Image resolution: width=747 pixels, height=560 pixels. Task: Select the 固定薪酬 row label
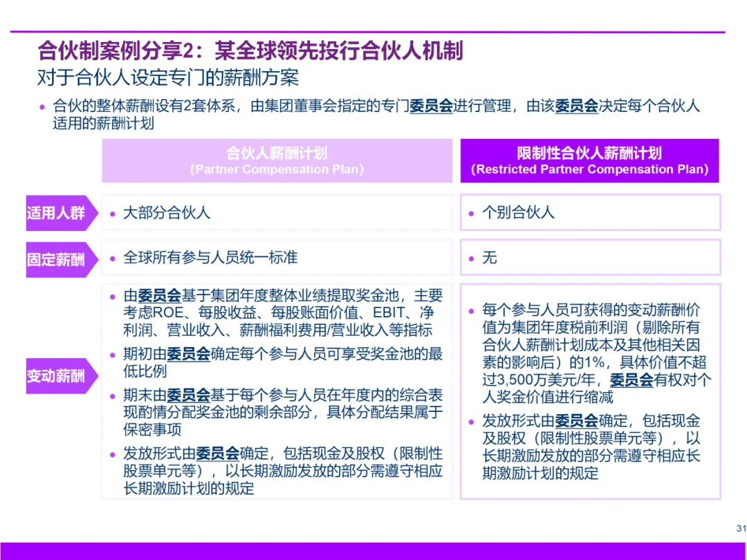62,259
